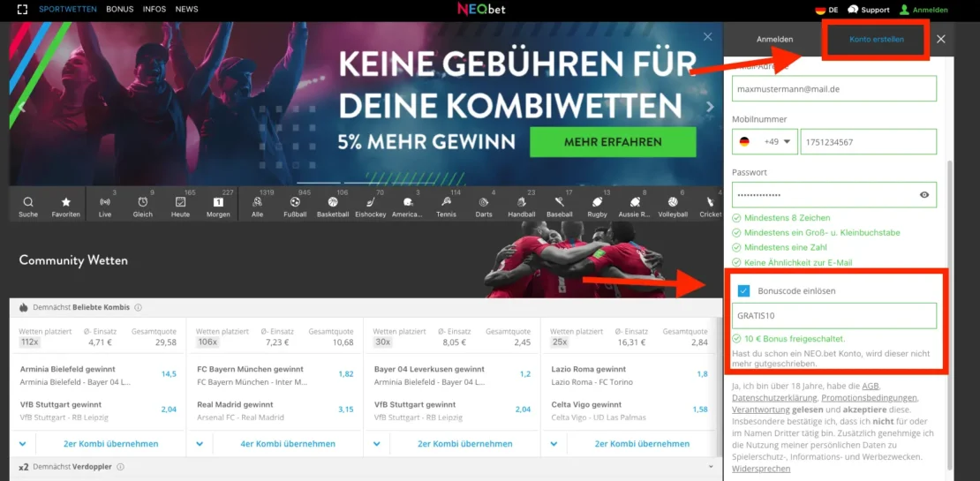Go to next banner slide arrow
The height and width of the screenshot is (481, 980).
coord(709,107)
